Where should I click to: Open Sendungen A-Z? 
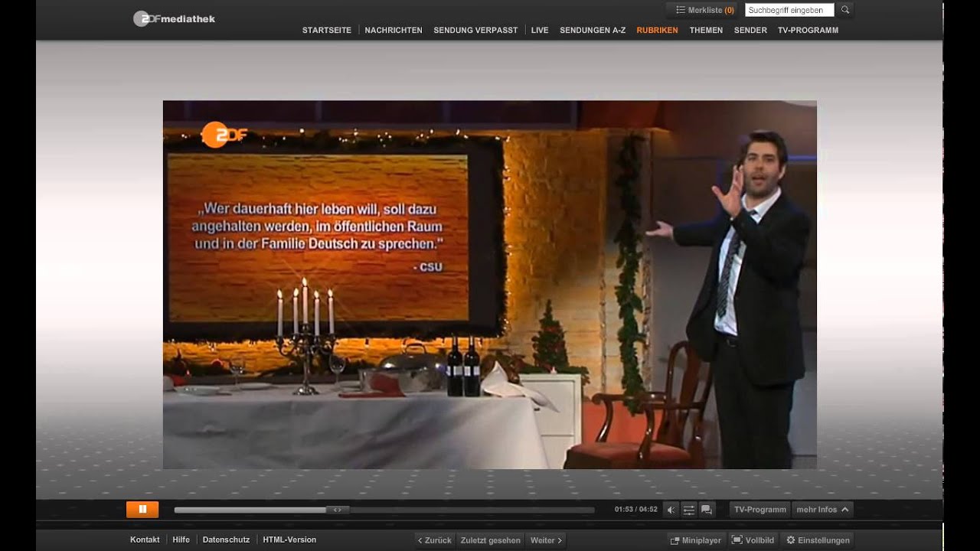(x=593, y=31)
